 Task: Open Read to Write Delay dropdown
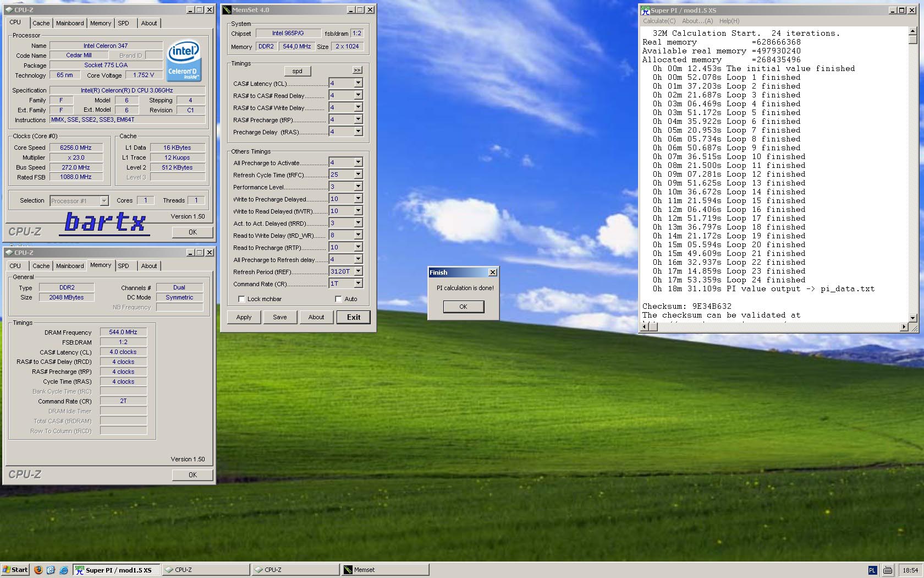358,235
